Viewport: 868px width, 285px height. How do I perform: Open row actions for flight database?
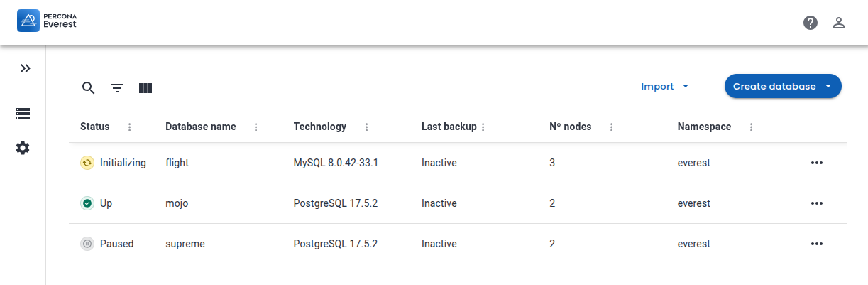pyautogui.click(x=817, y=163)
